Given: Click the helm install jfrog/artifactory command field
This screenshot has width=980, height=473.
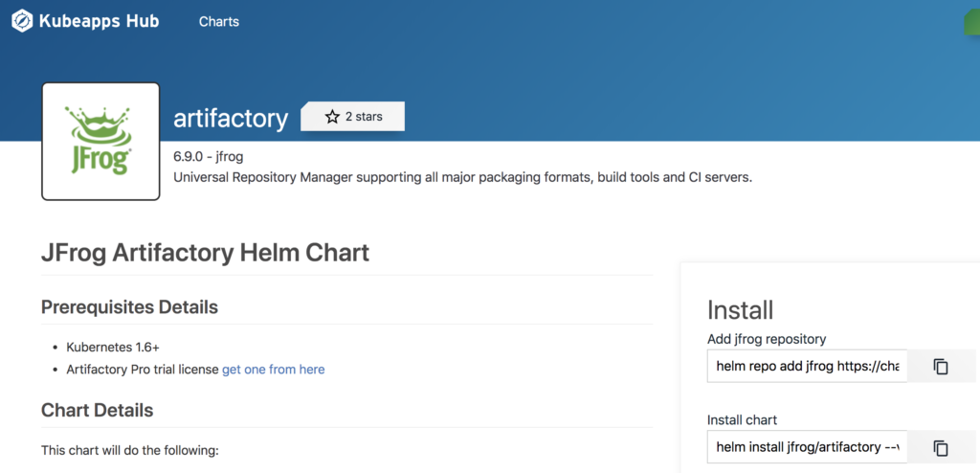Looking at the screenshot, I should click(808, 447).
